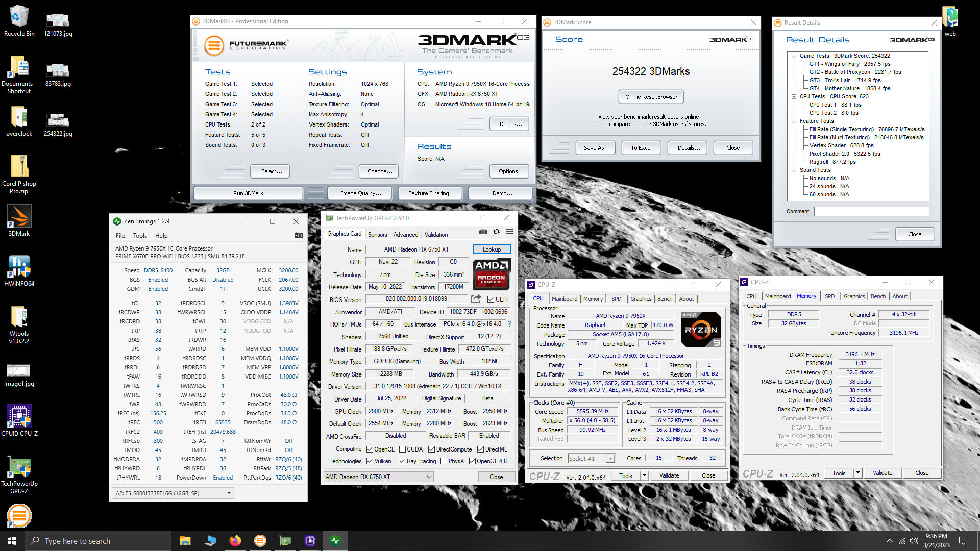This screenshot has height=551, width=980.
Task: Click ZenTimings screenshot camera icon
Action: (299, 235)
